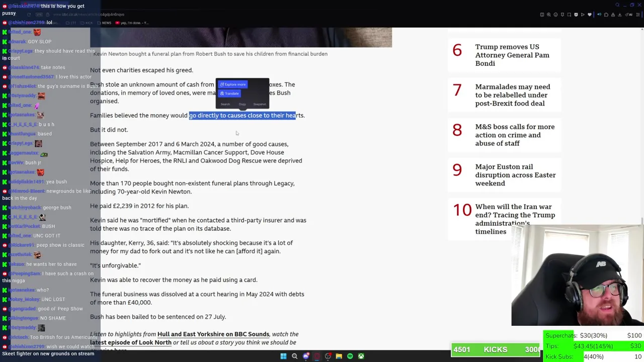644x362 pixels.
Task: Click the webcam overlay of the streamer
Action: tap(578, 276)
